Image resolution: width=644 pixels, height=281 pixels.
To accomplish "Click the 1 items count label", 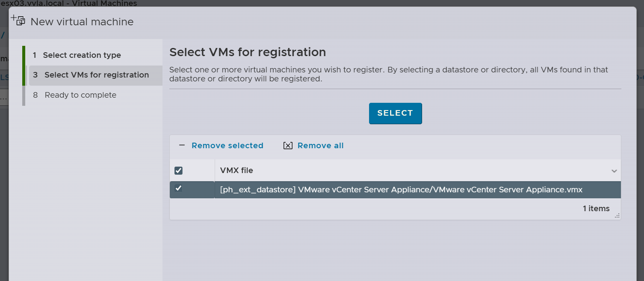I will pyautogui.click(x=596, y=209).
